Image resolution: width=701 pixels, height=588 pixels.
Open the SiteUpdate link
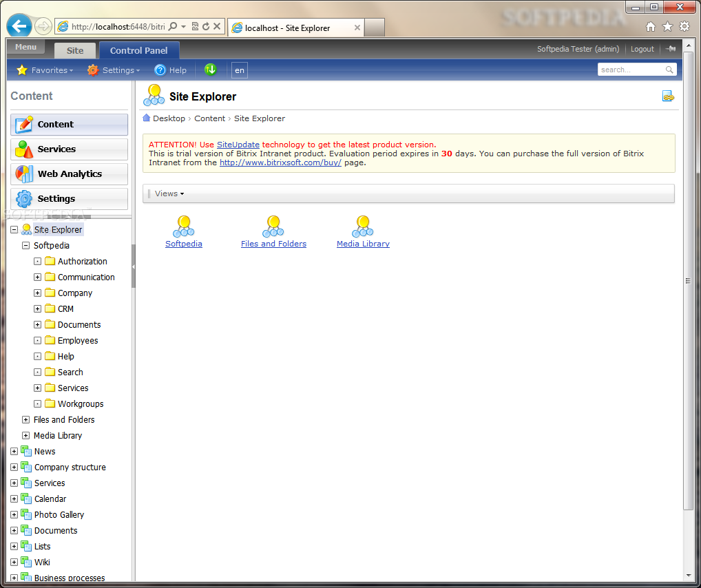[x=238, y=145]
